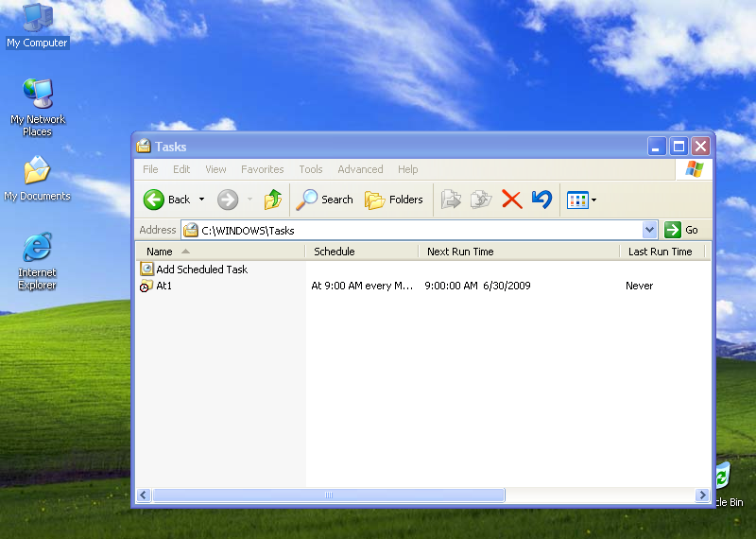Viewport: 756px width, 539px height.
Task: Expand the address bar dropdown
Action: [x=650, y=230]
